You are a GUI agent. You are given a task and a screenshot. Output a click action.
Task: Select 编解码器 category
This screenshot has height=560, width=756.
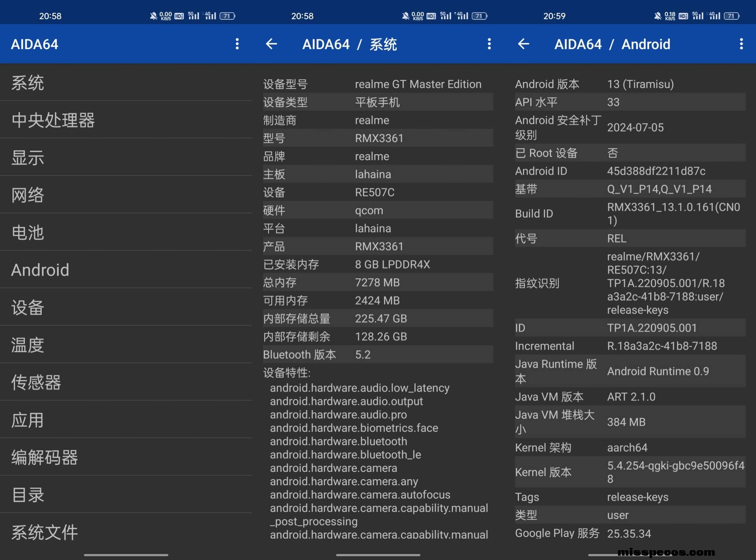click(x=44, y=457)
